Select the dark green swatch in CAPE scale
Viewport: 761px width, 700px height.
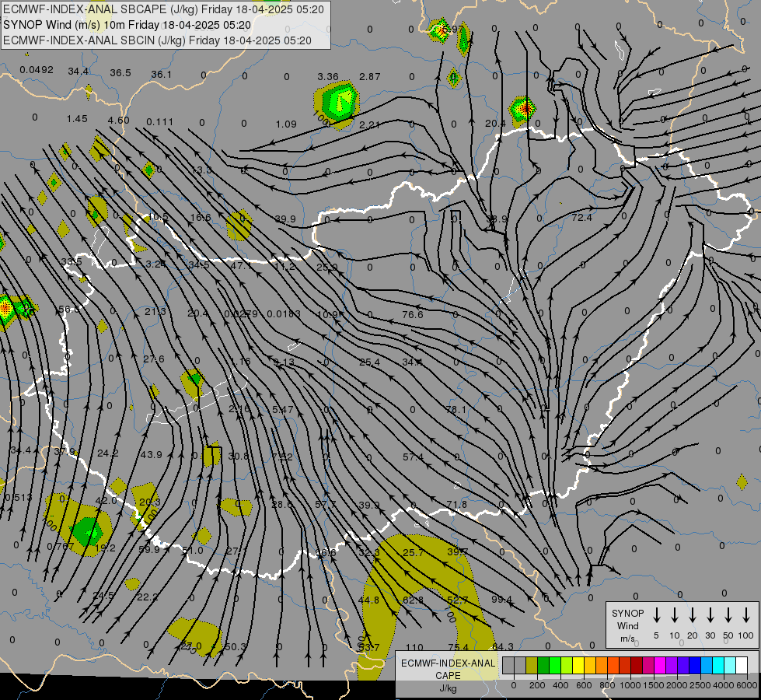point(543,666)
